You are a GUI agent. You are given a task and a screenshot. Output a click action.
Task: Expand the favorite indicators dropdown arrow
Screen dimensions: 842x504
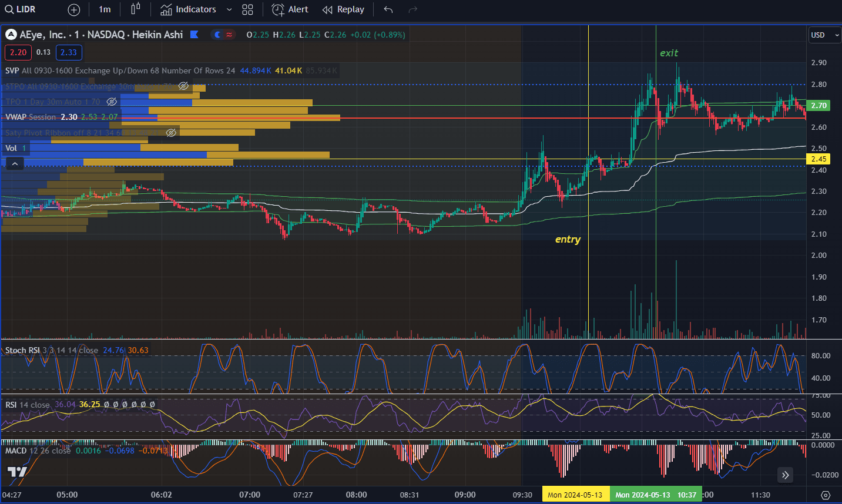pos(229,9)
